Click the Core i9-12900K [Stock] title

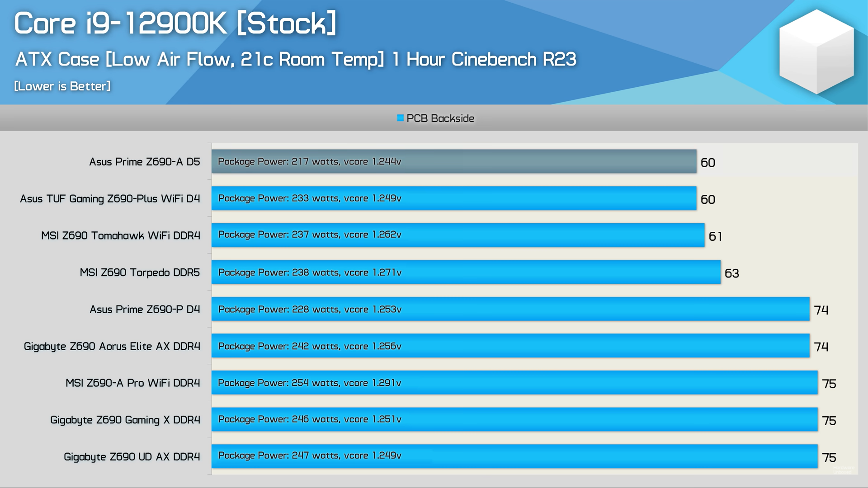pyautogui.click(x=175, y=23)
